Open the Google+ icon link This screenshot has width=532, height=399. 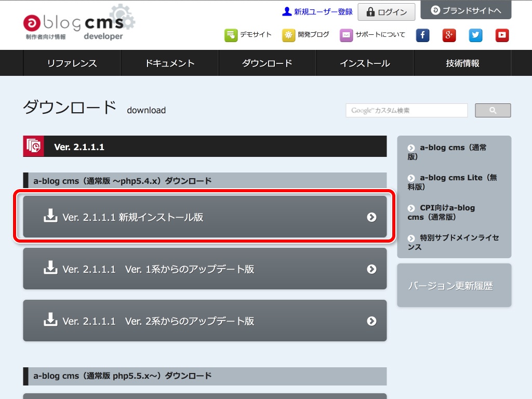[449, 35]
